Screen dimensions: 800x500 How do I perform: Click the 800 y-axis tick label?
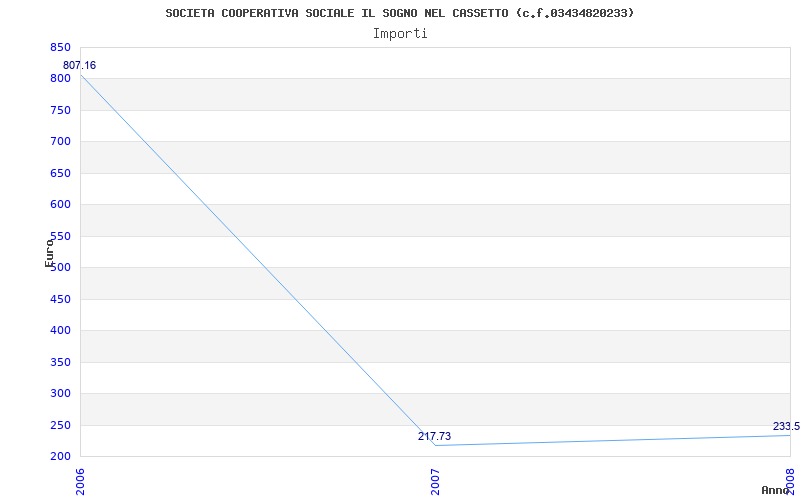click(60, 79)
